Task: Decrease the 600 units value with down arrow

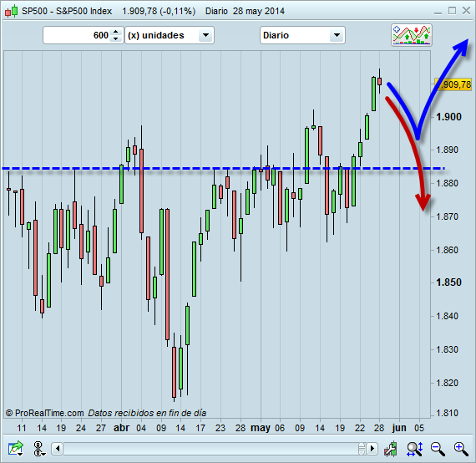Action: [116, 39]
